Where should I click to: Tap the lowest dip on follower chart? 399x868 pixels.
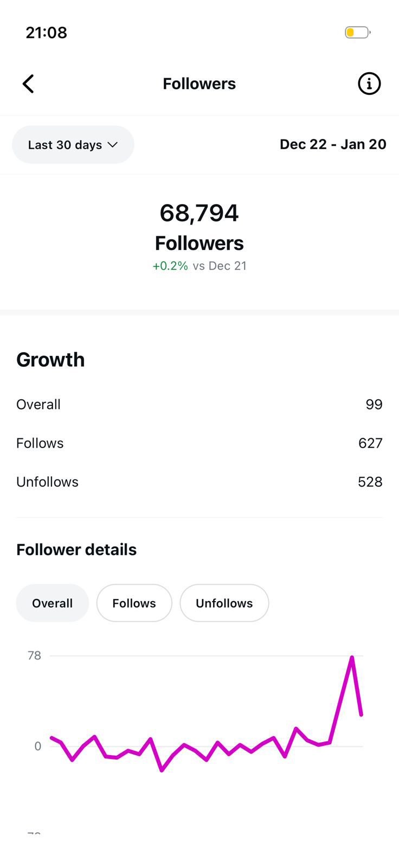pos(162,770)
